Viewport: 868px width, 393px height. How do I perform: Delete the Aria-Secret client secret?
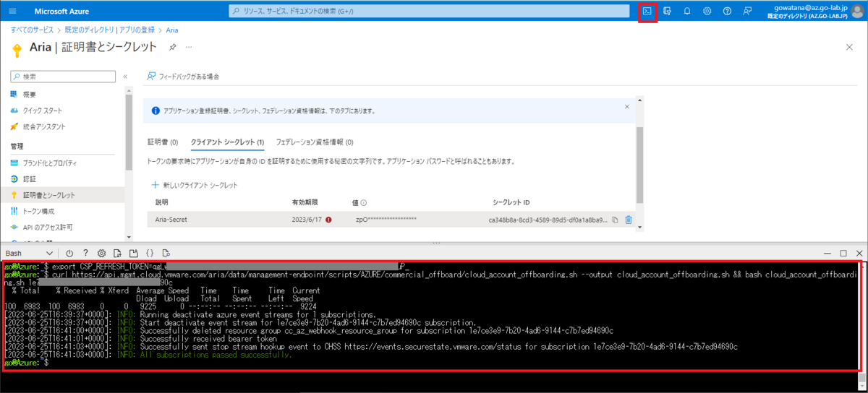(629, 220)
